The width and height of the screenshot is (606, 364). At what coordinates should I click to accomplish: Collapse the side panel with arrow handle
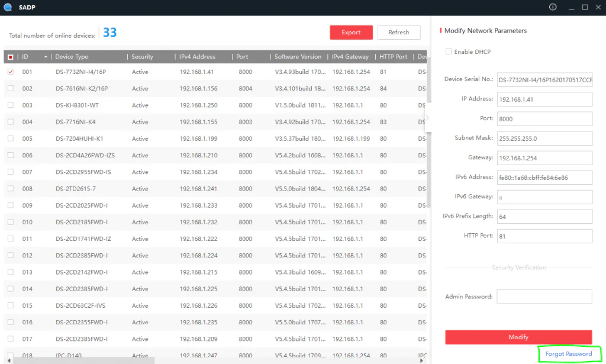click(x=427, y=118)
